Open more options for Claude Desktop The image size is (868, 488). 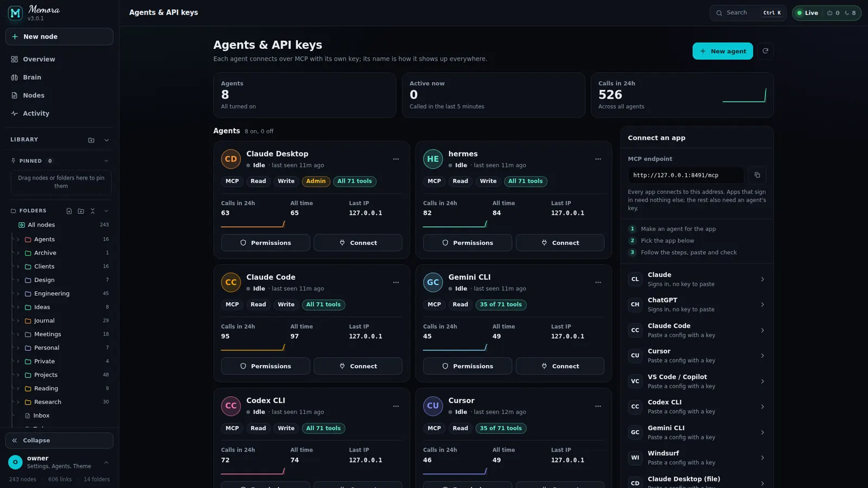(396, 159)
